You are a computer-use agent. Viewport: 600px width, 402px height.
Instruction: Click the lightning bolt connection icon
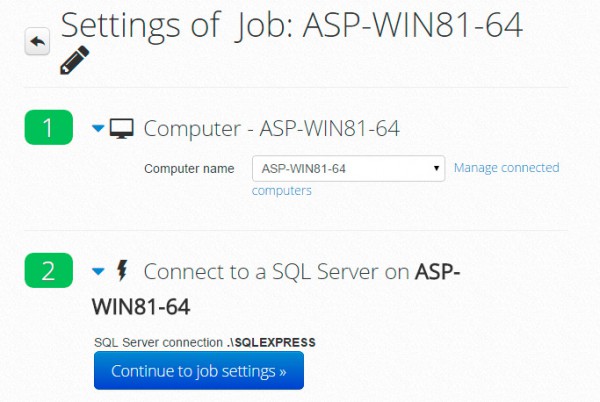(x=123, y=270)
